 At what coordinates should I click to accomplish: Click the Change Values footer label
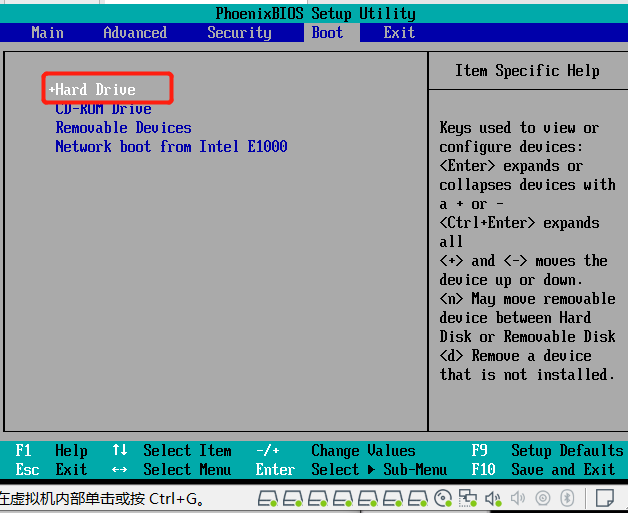[363, 451]
